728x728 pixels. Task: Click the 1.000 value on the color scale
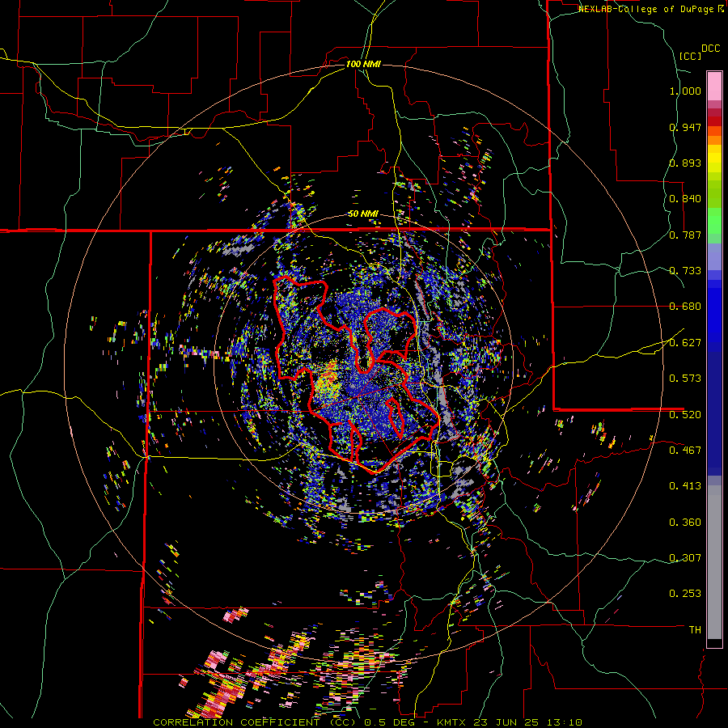tap(685, 91)
